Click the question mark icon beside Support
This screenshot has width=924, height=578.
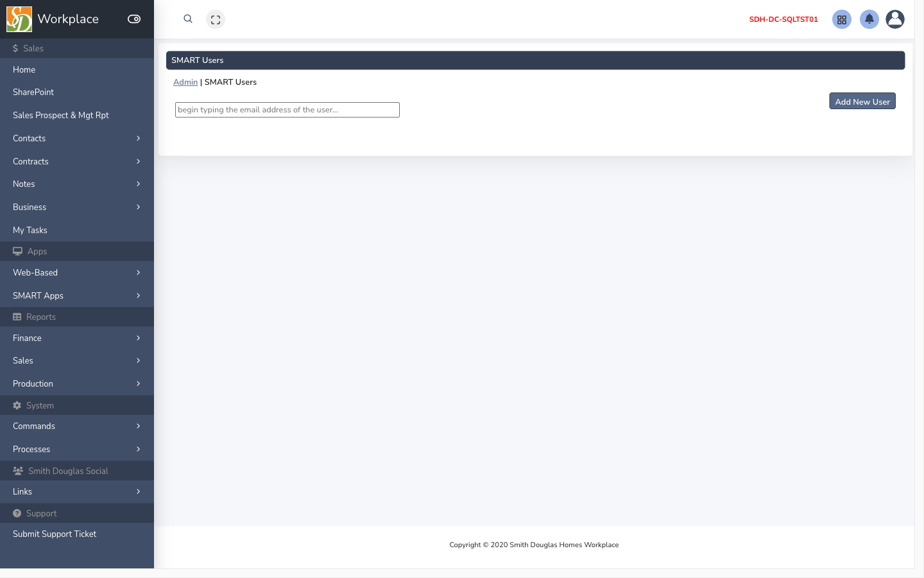[x=17, y=513]
